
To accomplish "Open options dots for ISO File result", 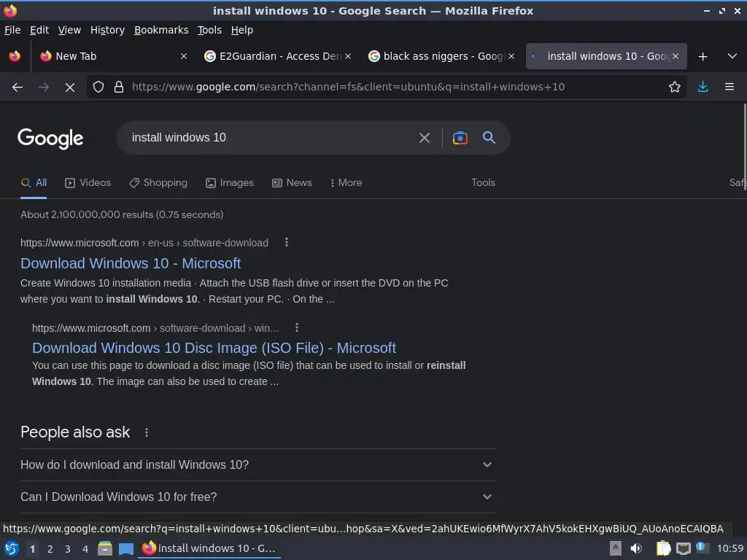I will pyautogui.click(x=297, y=327).
